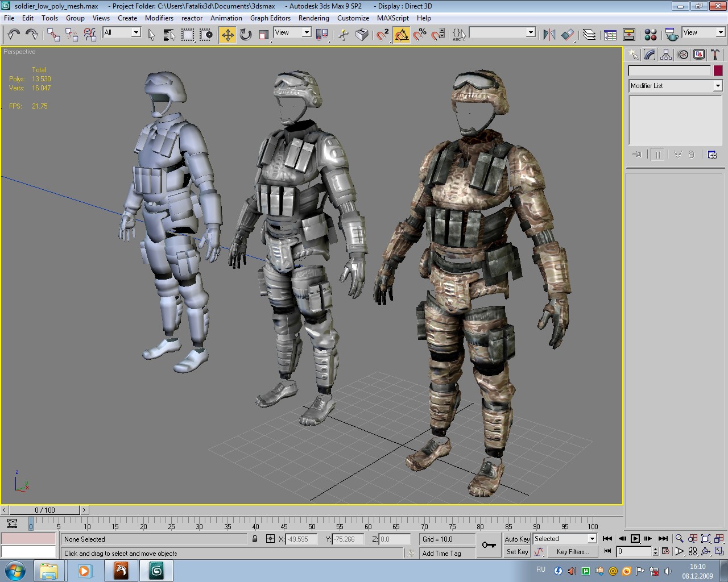
Task: Select the Move tool in main toolbar
Action: (227, 35)
